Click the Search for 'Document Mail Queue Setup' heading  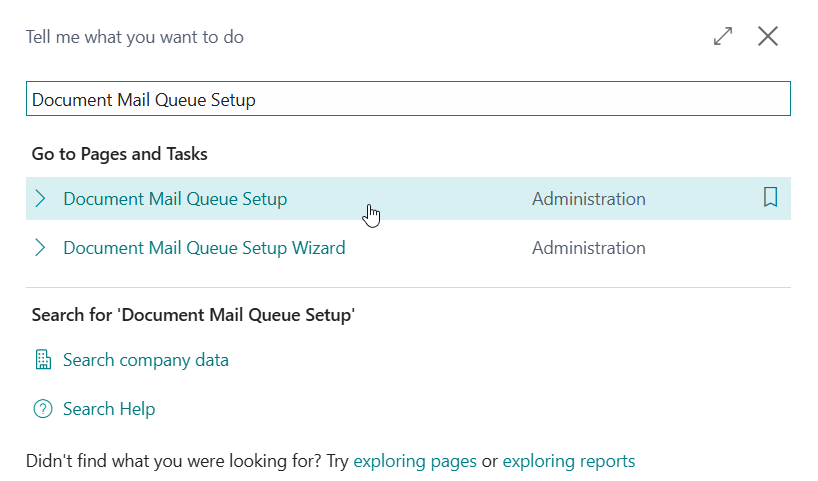[x=194, y=315]
